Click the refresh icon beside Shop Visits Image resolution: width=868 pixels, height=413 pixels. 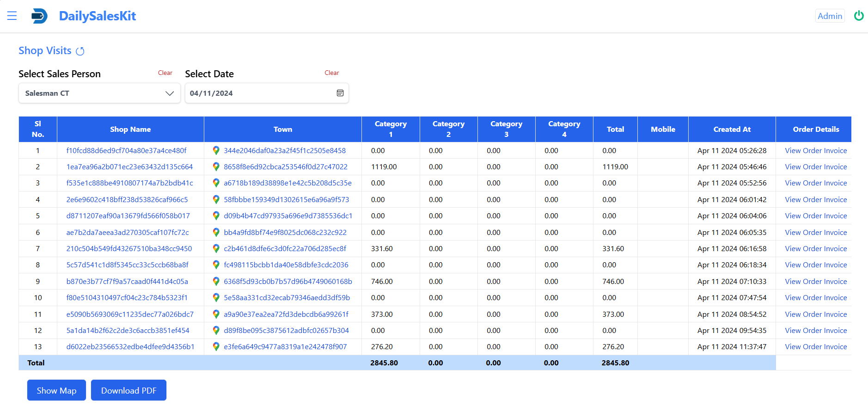click(x=80, y=51)
